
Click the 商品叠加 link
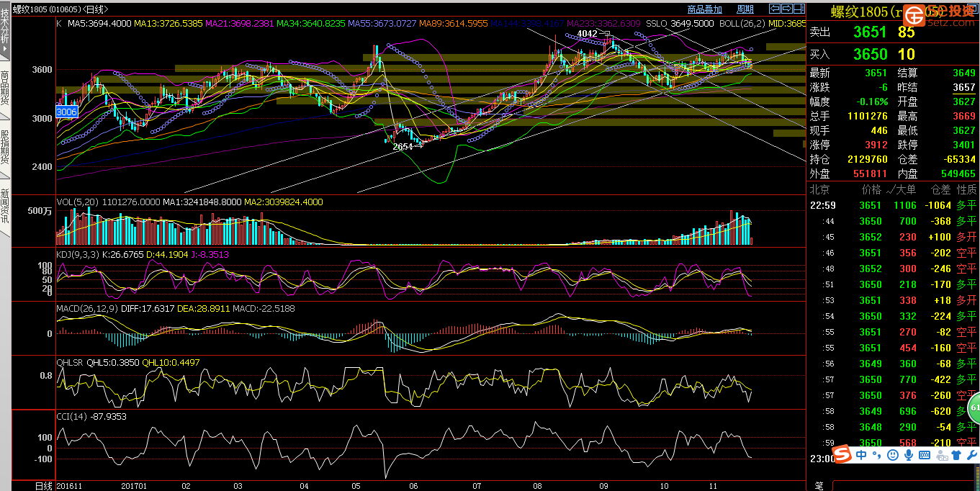704,9
